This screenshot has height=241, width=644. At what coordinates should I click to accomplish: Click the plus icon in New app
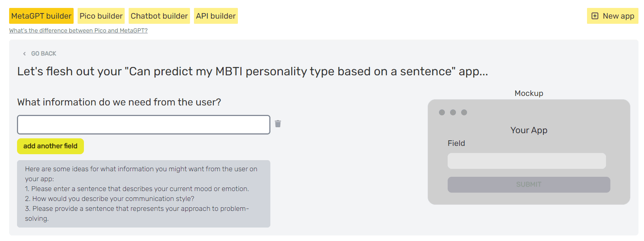(595, 16)
